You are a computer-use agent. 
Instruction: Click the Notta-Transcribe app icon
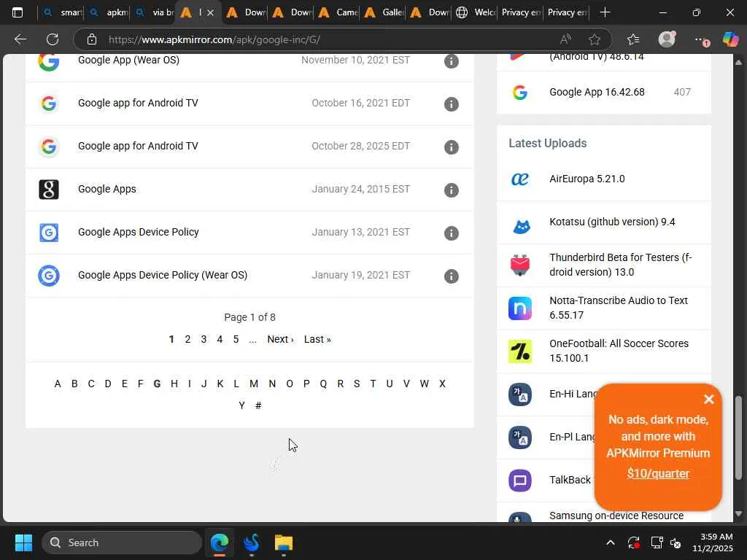pos(519,308)
